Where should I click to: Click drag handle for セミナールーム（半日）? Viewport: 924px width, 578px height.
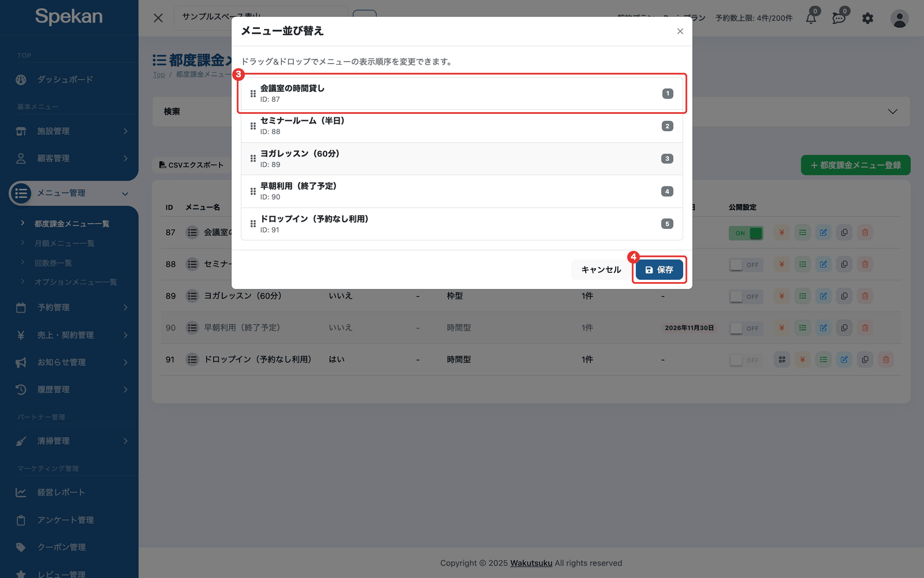(253, 126)
